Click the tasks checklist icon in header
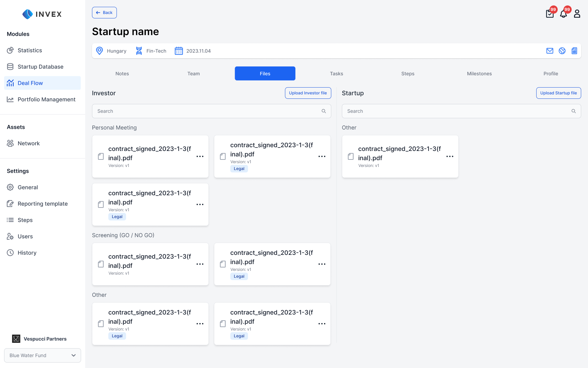588x368 pixels. pyautogui.click(x=550, y=14)
